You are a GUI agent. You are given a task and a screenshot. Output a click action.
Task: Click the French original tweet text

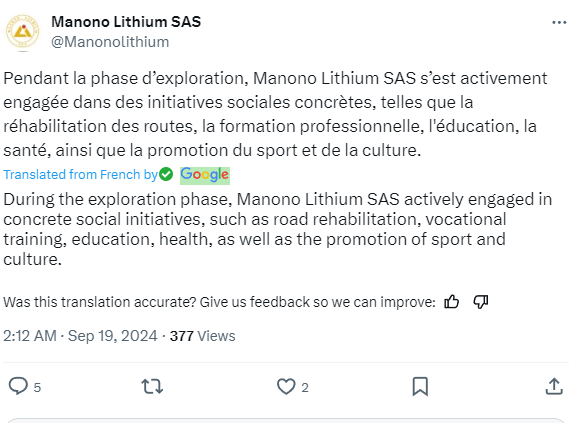pos(276,114)
